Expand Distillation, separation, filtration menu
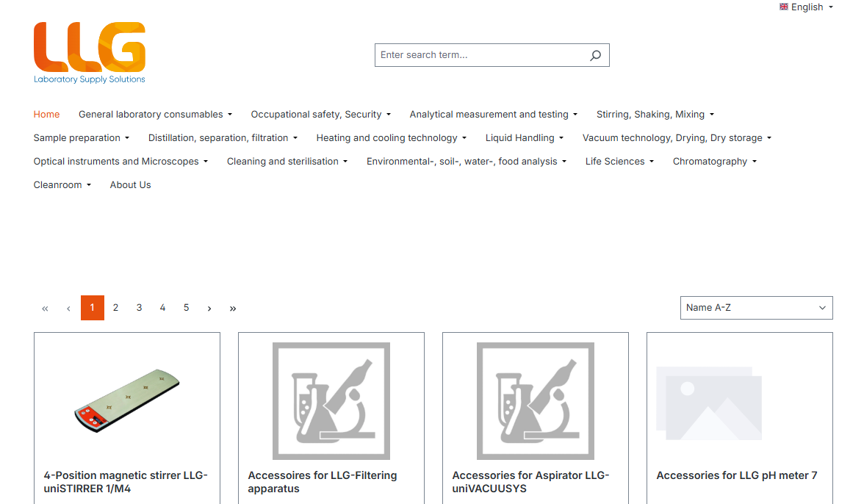The height and width of the screenshot is (504, 864). pyautogui.click(x=223, y=138)
